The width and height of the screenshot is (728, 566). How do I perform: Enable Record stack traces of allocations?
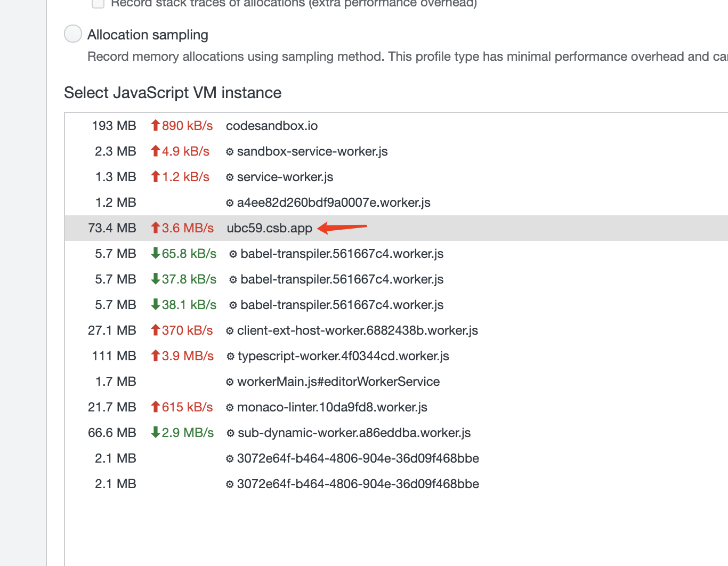[98, 4]
